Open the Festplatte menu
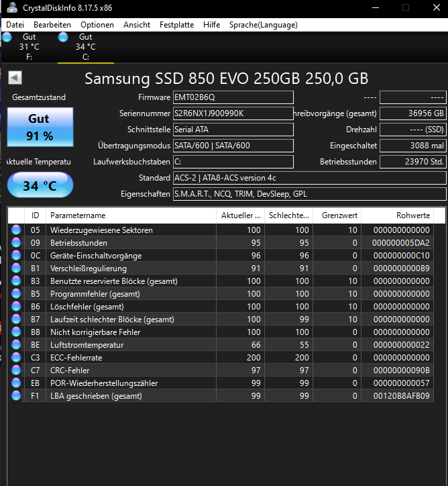Viewport: 448px width, 486px height. click(x=177, y=25)
